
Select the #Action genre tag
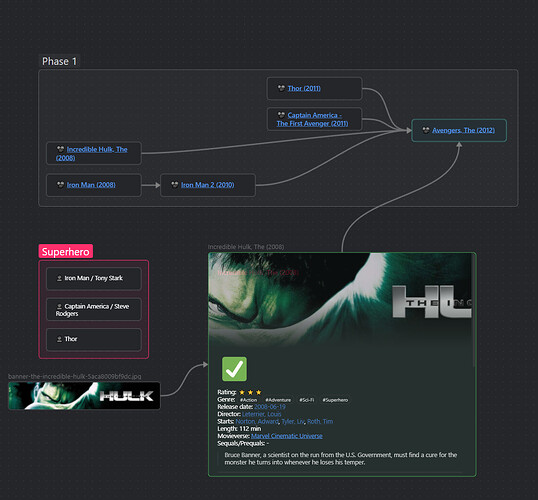pyautogui.click(x=248, y=400)
